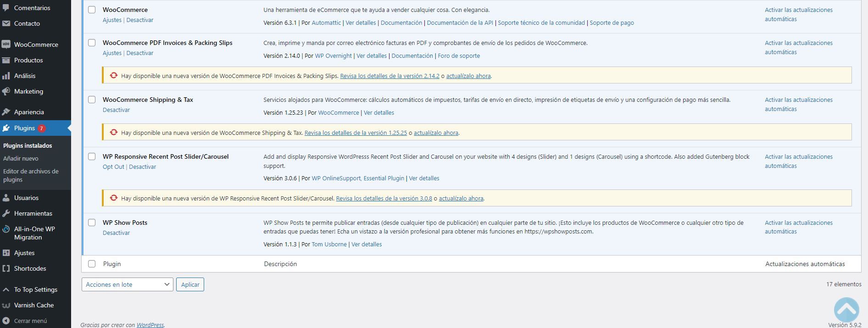Click actualízalo ahora for PDF Invoices

pyautogui.click(x=468, y=76)
